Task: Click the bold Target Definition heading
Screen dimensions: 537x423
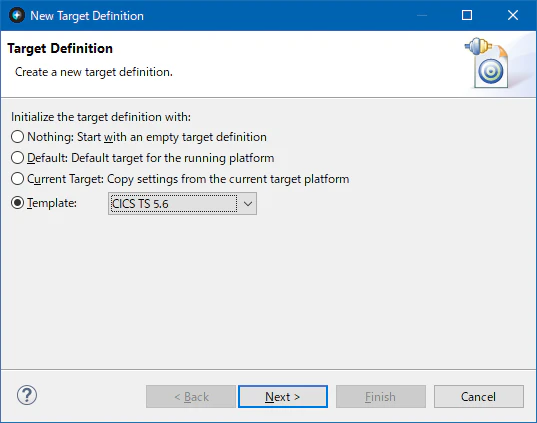Action: [x=60, y=48]
